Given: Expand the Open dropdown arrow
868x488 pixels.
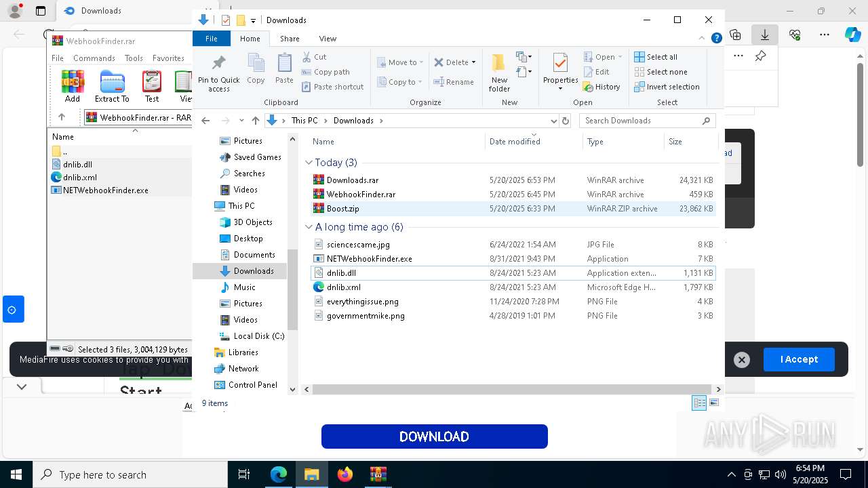Looking at the screenshot, I should [x=620, y=57].
